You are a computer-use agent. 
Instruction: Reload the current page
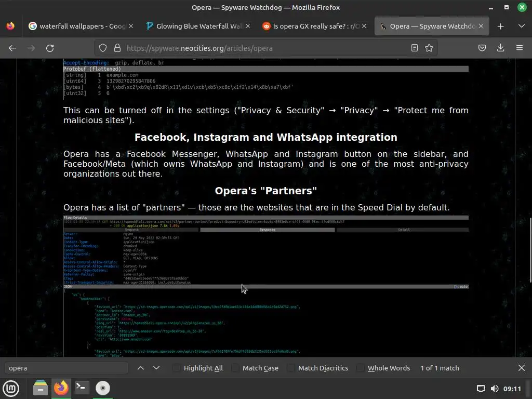[x=50, y=48]
